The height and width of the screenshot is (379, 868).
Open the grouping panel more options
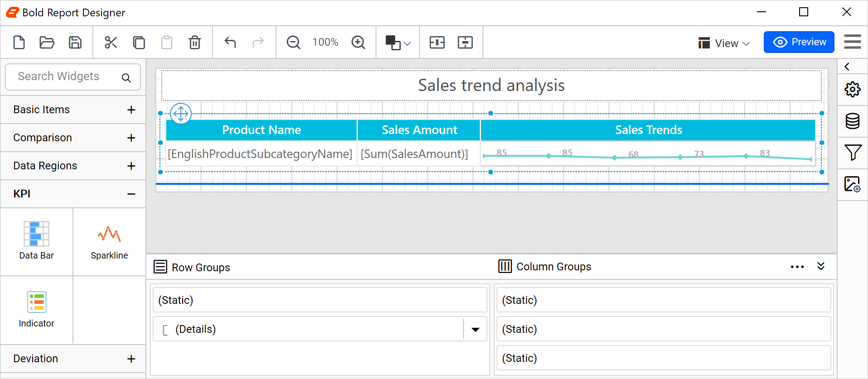pos(797,267)
